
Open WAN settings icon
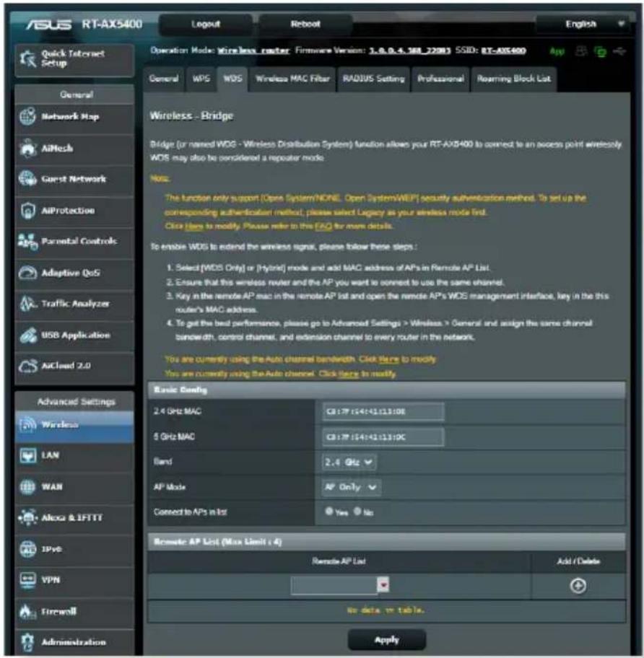pyautogui.click(x=27, y=487)
